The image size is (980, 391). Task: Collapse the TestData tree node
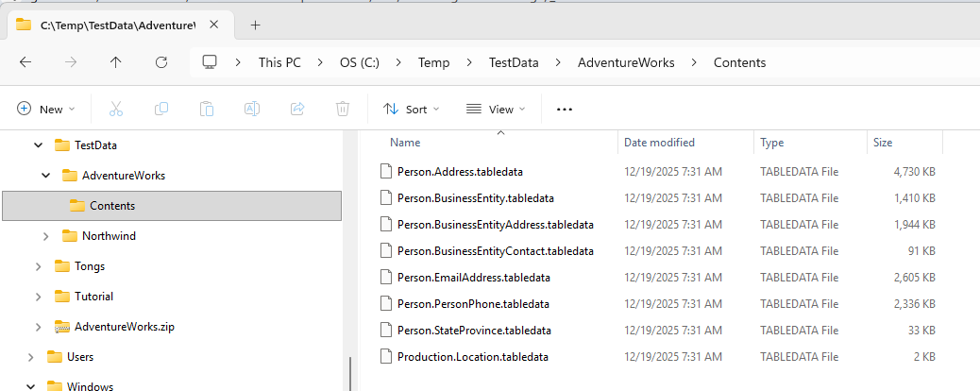[38, 145]
